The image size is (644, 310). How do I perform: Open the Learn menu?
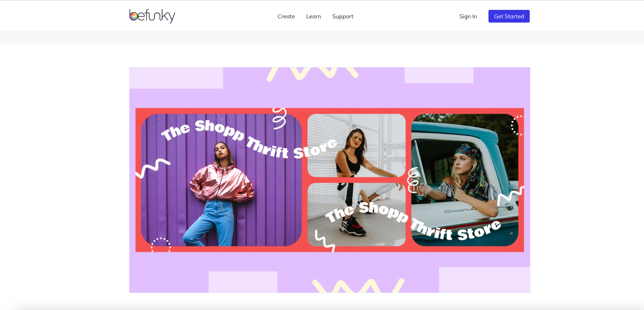(314, 16)
